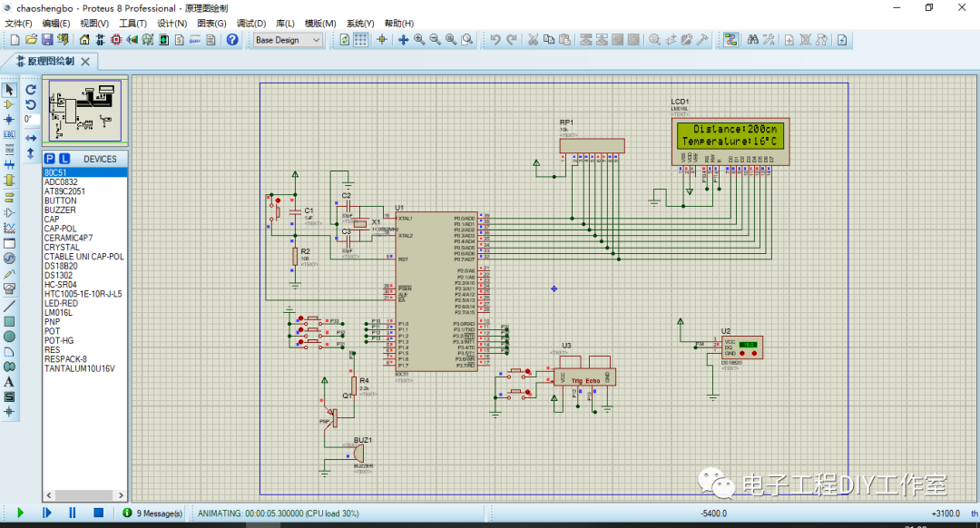Save the project with floppy disk icon

(x=47, y=40)
